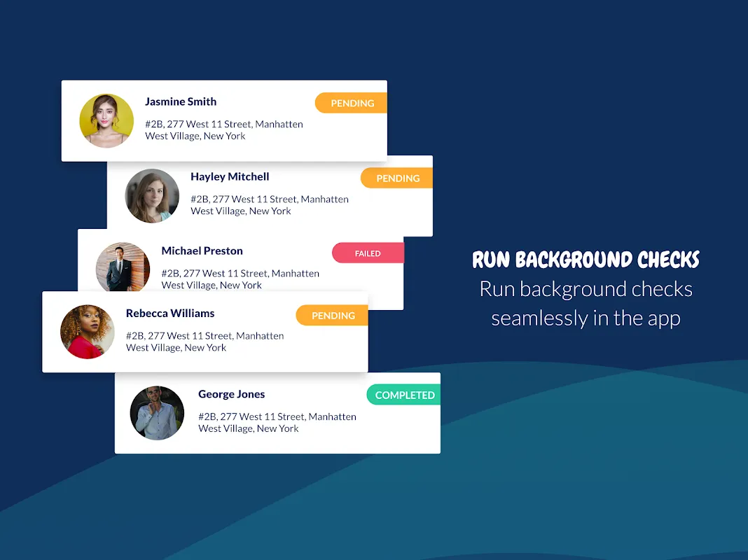This screenshot has height=560, width=748.
Task: Click the PENDING badge on Jasmine Smith's card
Action: coord(352,103)
